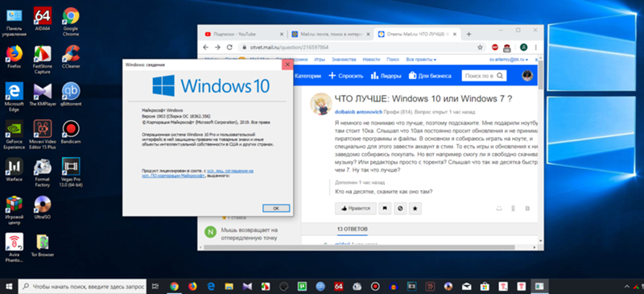Click the Windows taskbar search box

point(82,286)
